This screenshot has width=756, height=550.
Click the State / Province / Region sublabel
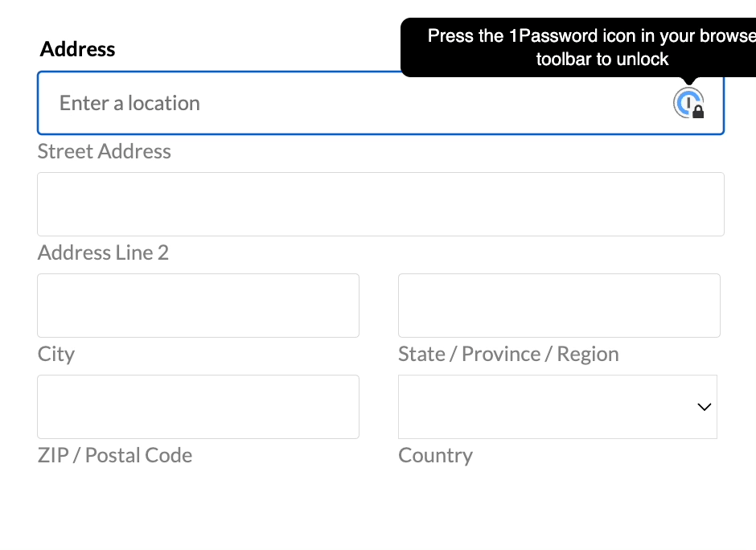(508, 355)
